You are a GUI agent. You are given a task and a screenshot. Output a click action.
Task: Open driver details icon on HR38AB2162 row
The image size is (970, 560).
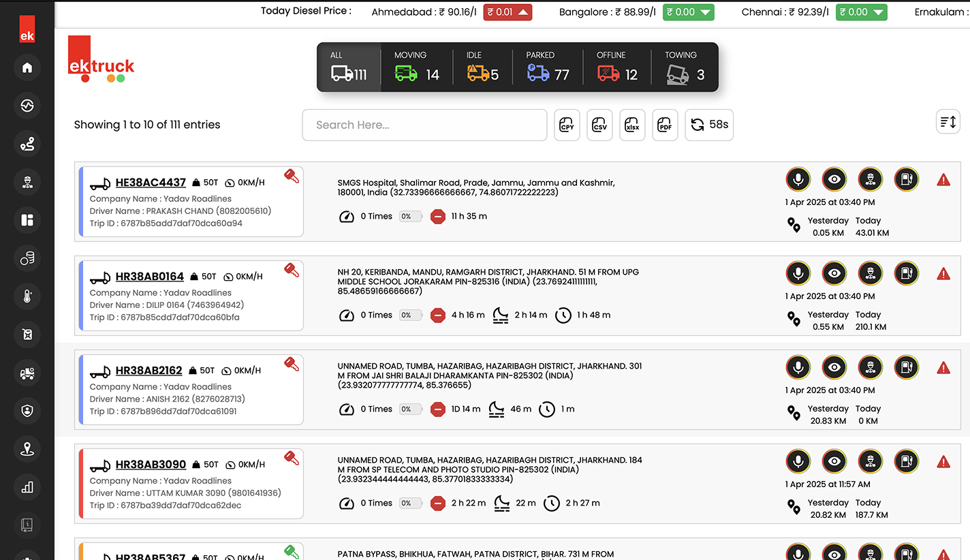[x=870, y=367]
